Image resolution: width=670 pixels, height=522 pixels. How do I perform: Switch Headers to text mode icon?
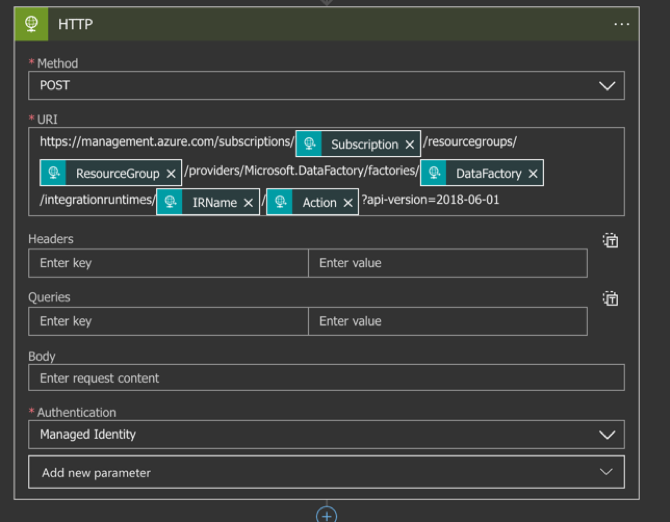(610, 240)
